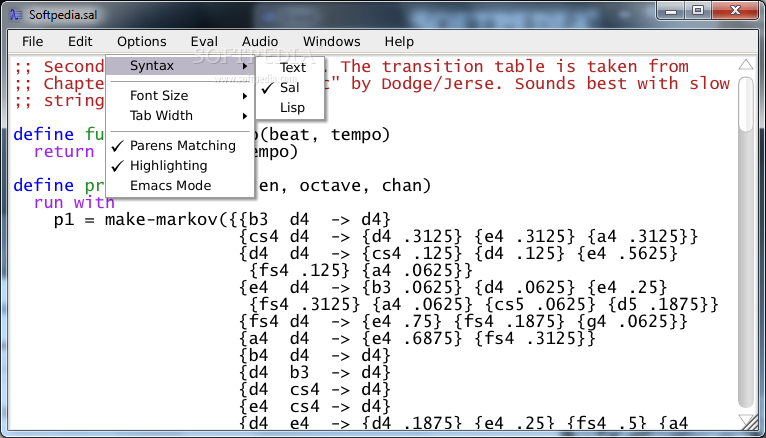Maximize the Softpedia.sal window

pyautogui.click(x=698, y=11)
